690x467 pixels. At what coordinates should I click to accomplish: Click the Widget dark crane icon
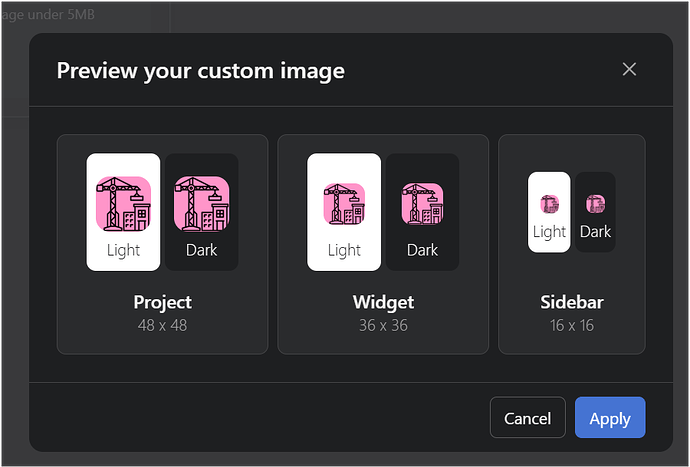pos(422,204)
